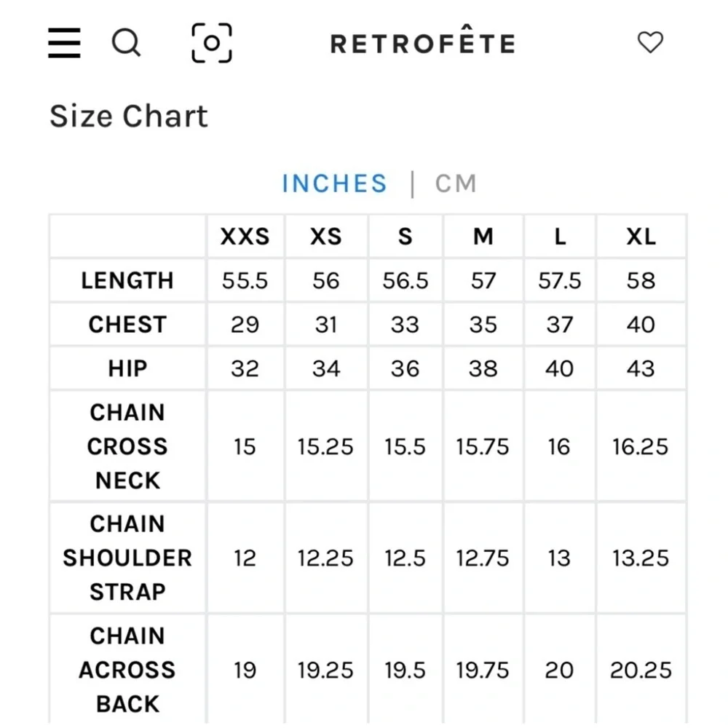Switch size chart units to CM

coord(456,183)
